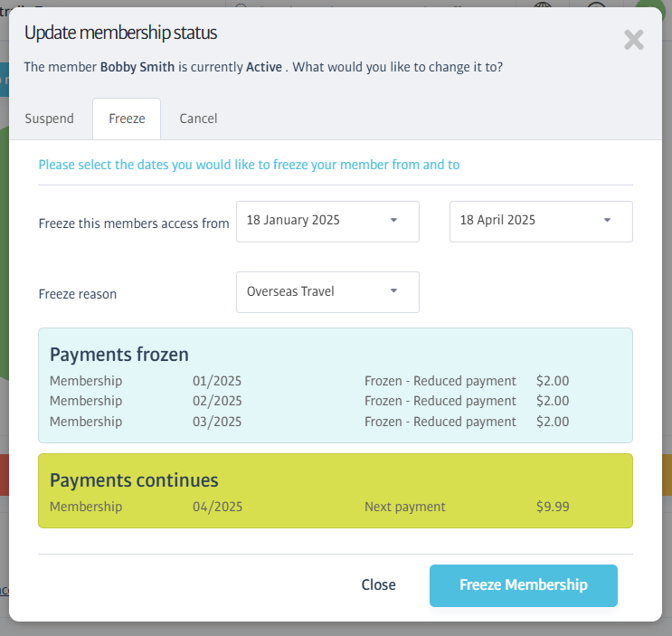The image size is (672, 636).
Task: Open the Cancel tab
Action: [x=198, y=119]
